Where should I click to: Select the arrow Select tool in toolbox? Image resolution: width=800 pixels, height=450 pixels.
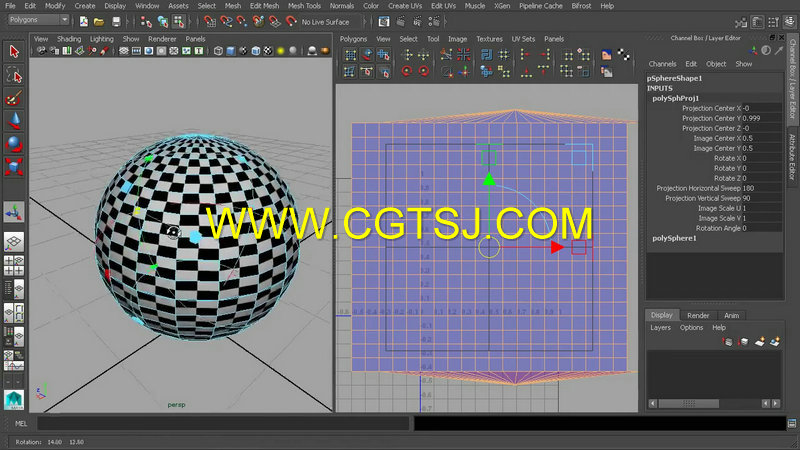tap(14, 52)
